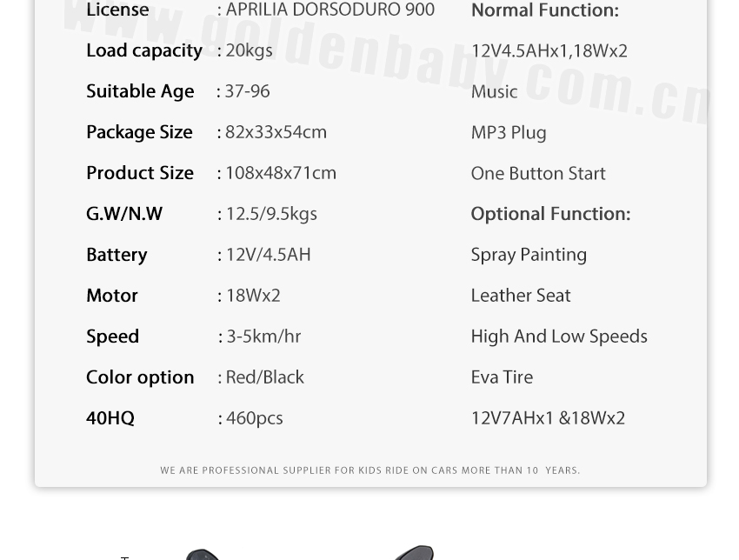
Task: Click the Product Size 108x48x71cm value
Action: [281, 173]
